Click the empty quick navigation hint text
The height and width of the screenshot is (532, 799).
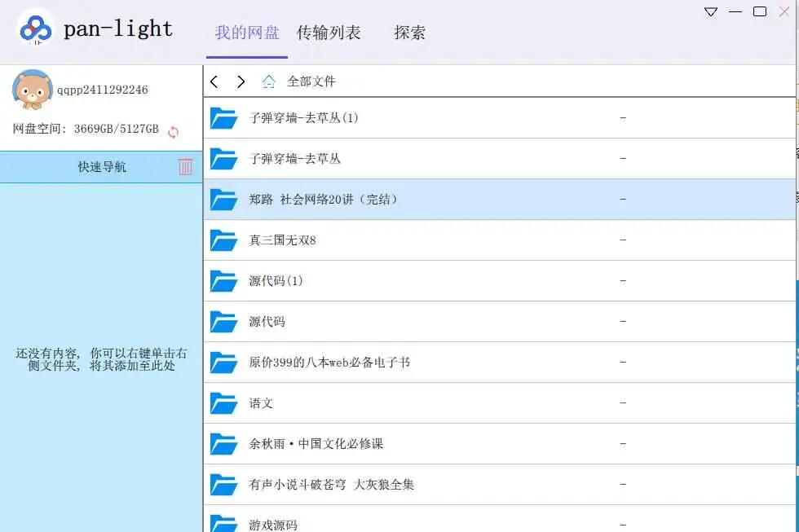point(101,359)
